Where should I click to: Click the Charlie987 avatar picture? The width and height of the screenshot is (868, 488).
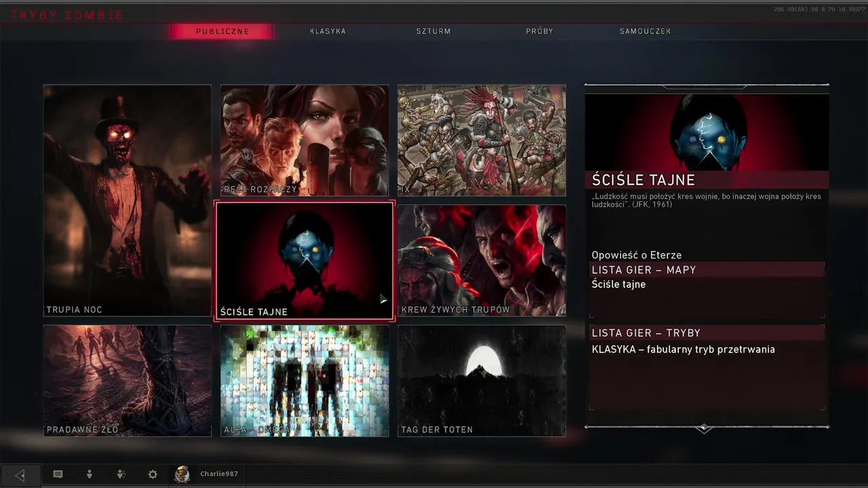pos(182,474)
